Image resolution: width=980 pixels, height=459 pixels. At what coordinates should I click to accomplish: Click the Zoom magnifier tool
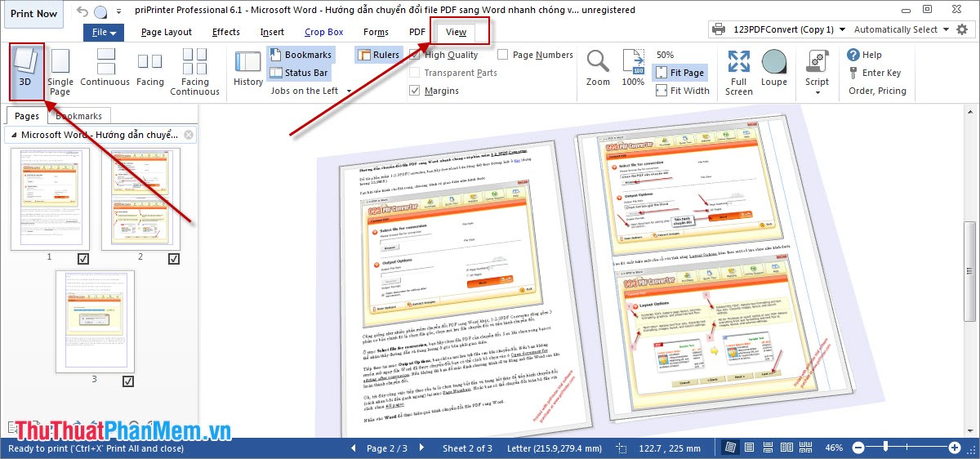pyautogui.click(x=598, y=69)
